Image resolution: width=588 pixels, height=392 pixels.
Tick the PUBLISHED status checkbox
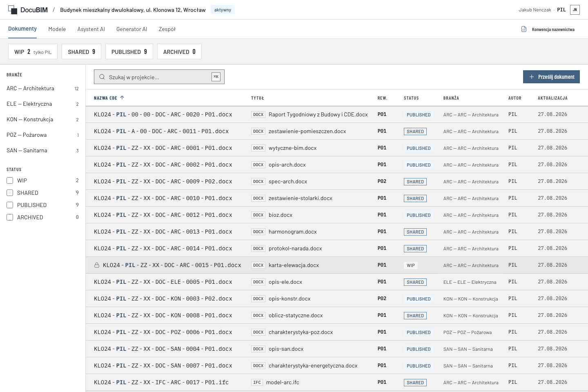10,205
